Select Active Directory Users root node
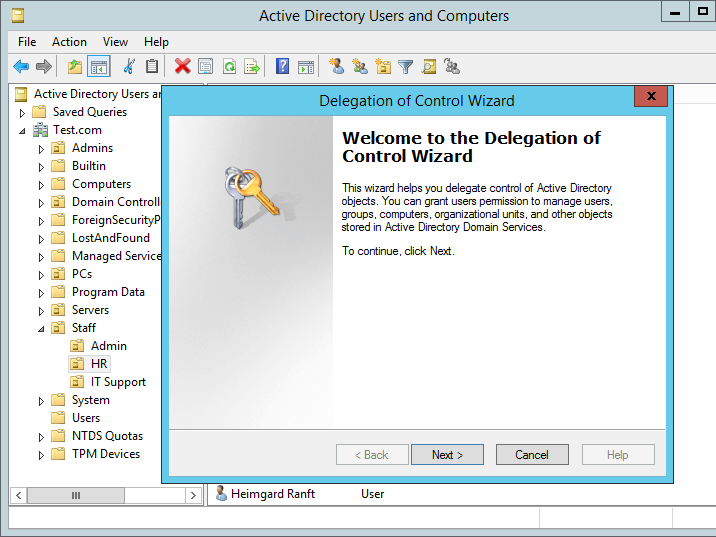 click(97, 94)
